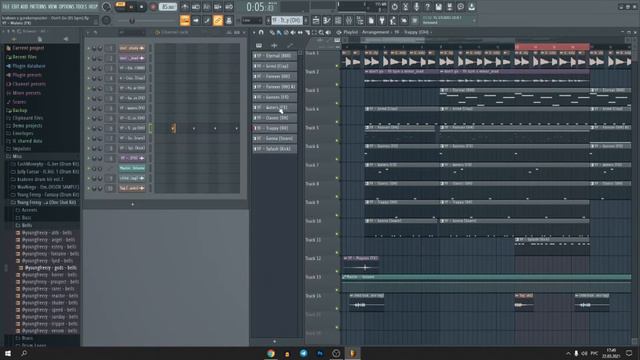640x360 pixels.
Task: Click the highlighted step in step sequencer
Action: tap(173, 128)
